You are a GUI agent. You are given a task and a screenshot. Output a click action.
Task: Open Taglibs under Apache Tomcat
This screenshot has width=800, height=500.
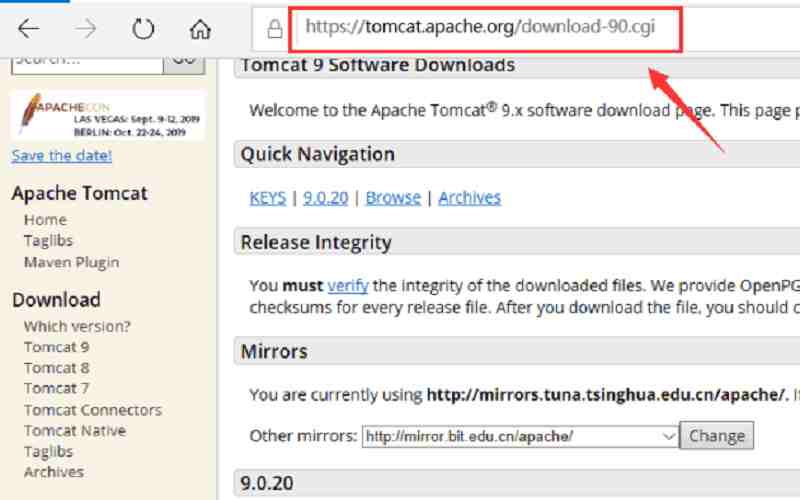coord(48,241)
